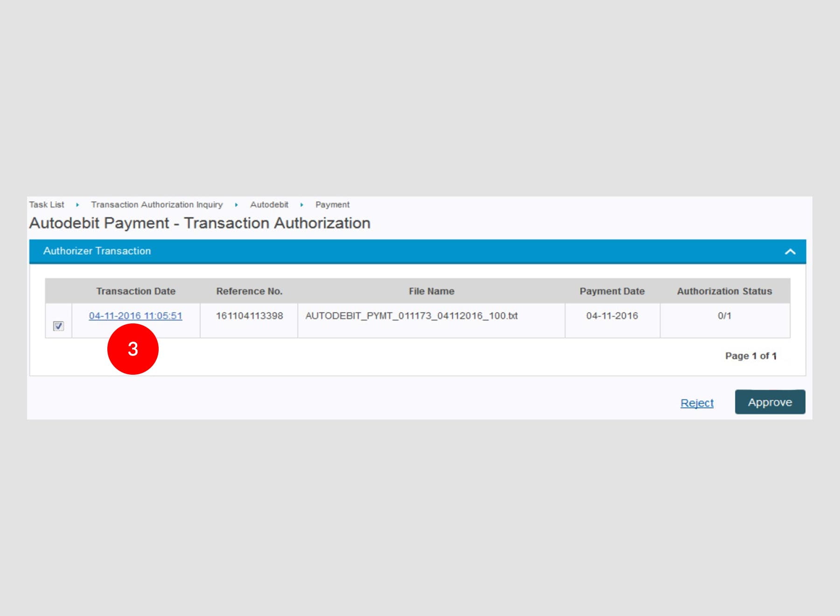The height and width of the screenshot is (616, 840).
Task: Click the Authorization Status column header
Action: click(724, 291)
